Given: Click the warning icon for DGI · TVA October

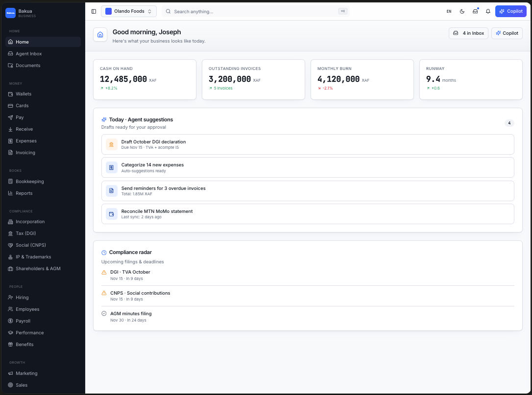Looking at the screenshot, I should point(104,272).
